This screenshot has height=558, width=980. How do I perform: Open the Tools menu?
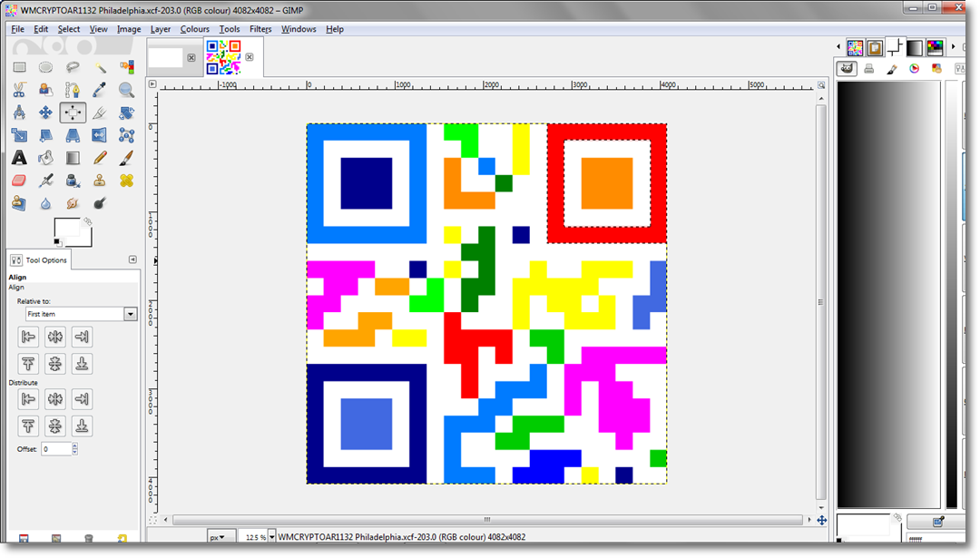[x=230, y=29]
